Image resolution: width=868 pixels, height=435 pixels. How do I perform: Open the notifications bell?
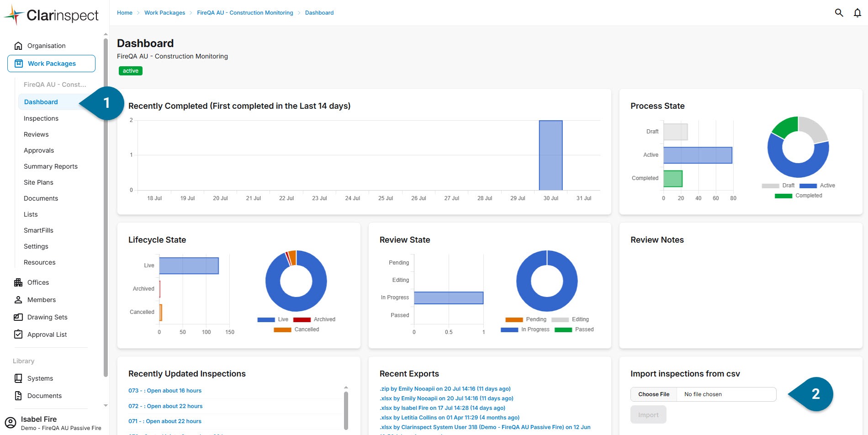[x=857, y=13]
